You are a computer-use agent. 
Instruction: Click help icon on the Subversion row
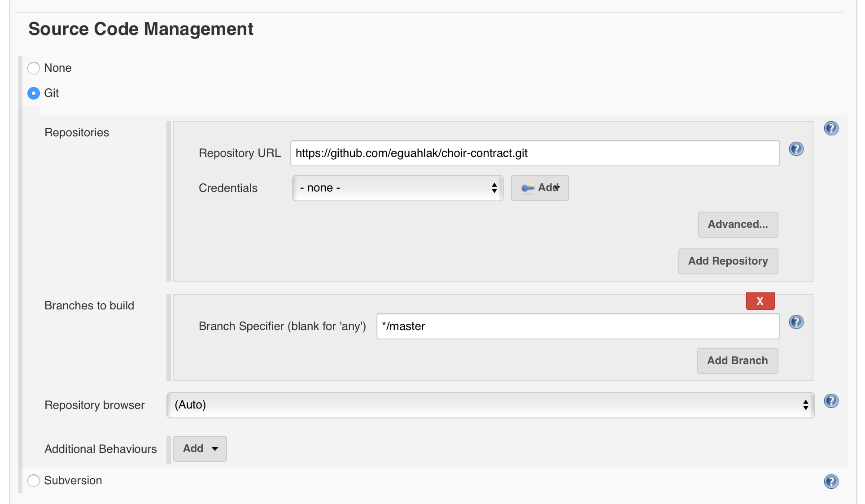point(831,482)
